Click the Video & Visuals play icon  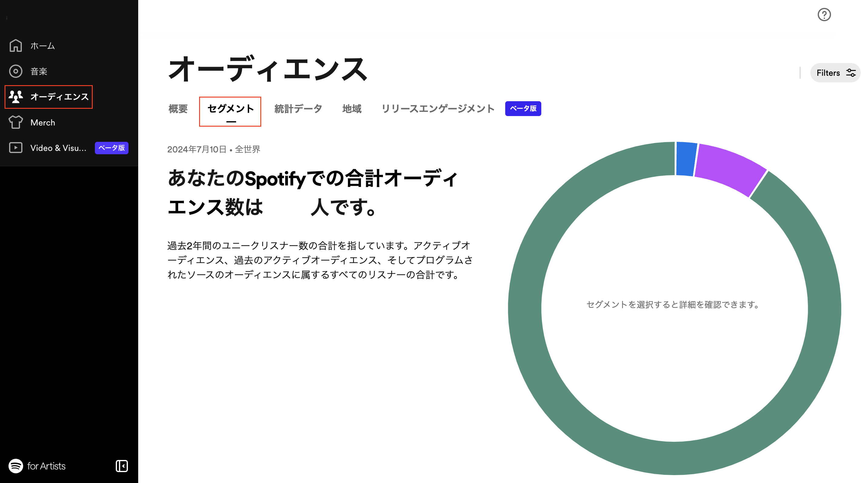tap(15, 148)
